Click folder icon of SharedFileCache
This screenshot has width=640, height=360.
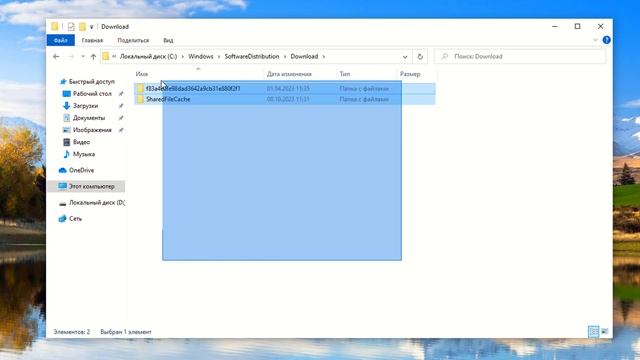tap(140, 99)
